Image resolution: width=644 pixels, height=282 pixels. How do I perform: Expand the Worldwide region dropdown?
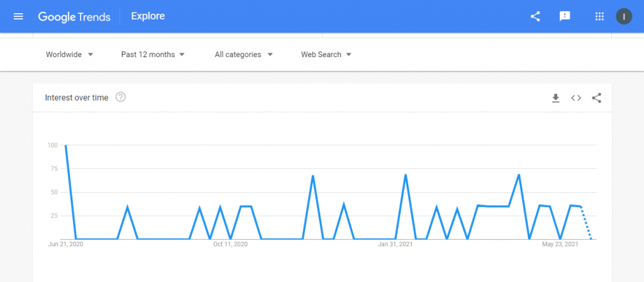(70, 55)
